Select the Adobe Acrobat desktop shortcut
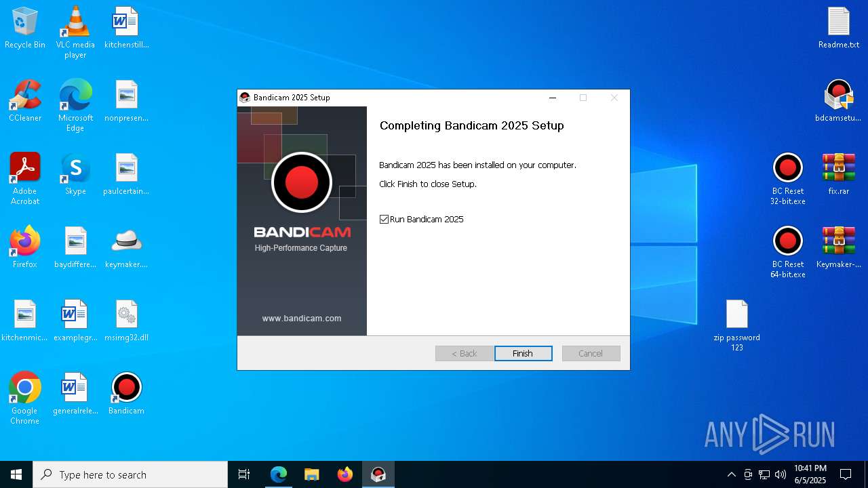The height and width of the screenshot is (488, 868). click(x=25, y=179)
